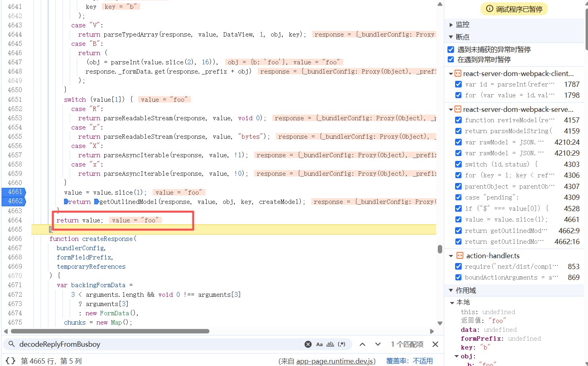Go to previous search match arrow
588x366 pixels.
tap(362, 344)
